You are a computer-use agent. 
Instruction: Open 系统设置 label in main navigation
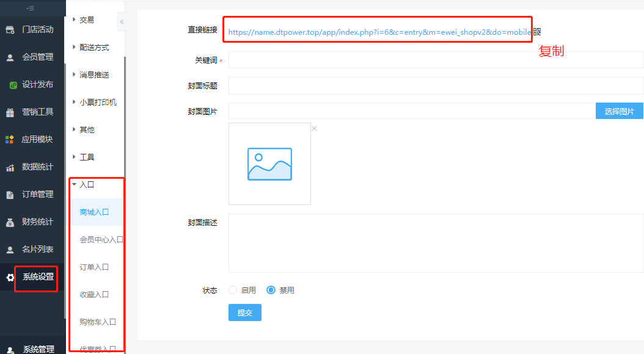[x=38, y=277]
